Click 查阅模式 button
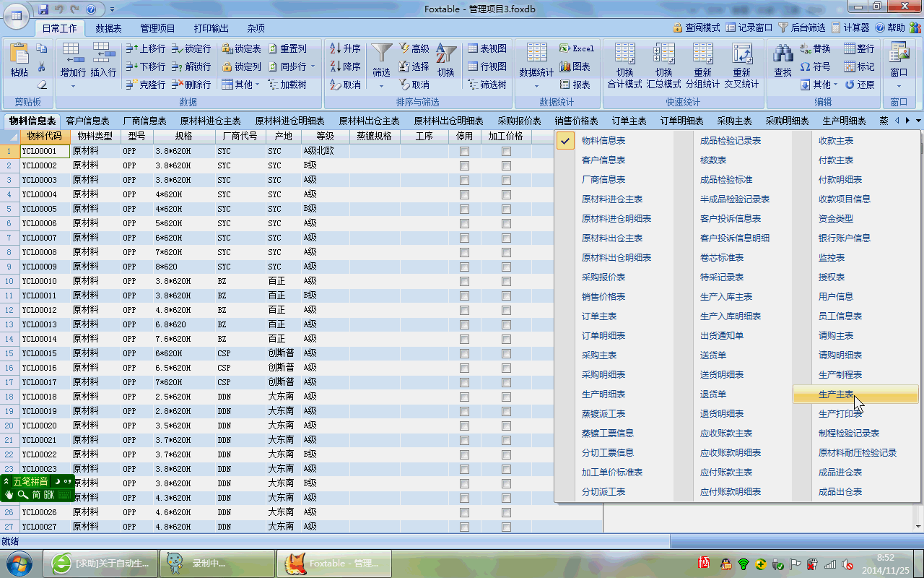The height and width of the screenshot is (578, 924). [696, 27]
